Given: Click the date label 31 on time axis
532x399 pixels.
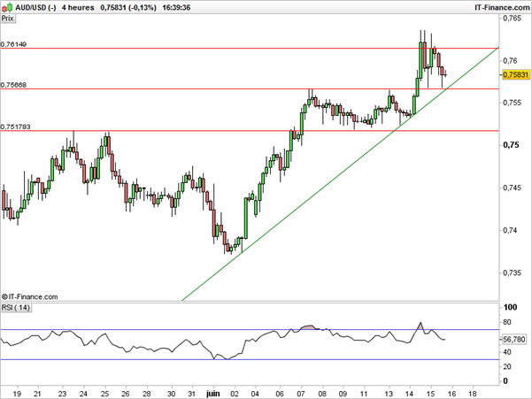Looking at the screenshot, I should [x=192, y=394].
